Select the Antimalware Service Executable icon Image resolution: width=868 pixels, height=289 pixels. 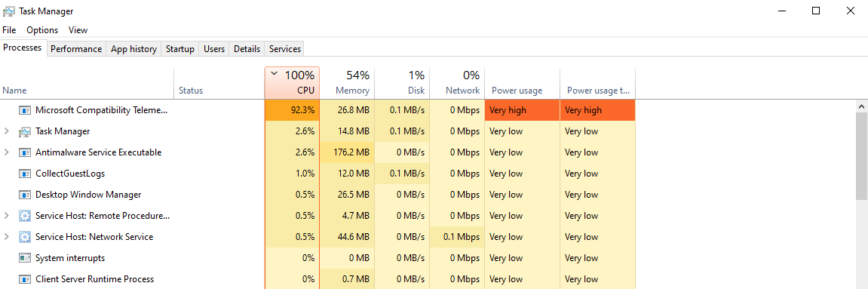[24, 152]
